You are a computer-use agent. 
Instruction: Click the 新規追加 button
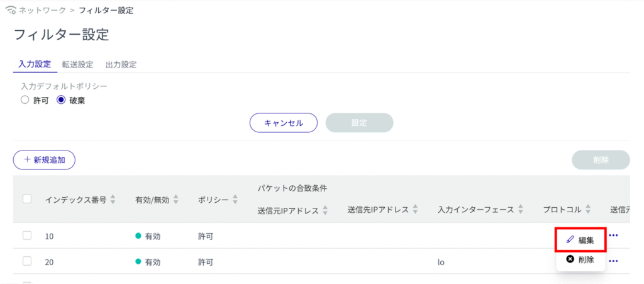[44, 160]
